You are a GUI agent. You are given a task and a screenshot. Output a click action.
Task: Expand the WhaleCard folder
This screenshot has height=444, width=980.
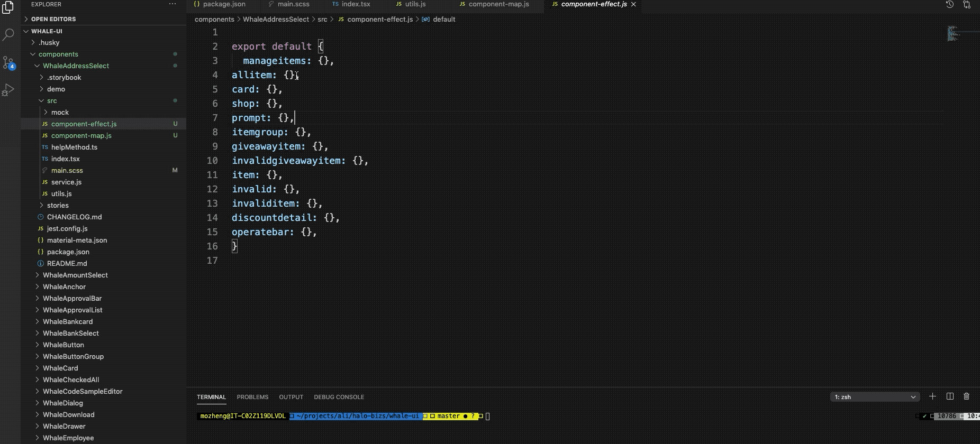(x=103, y=368)
